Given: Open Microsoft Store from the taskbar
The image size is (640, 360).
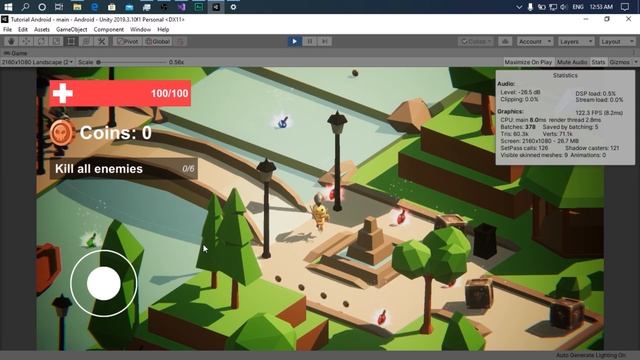Looking at the screenshot, I should click(x=111, y=7).
